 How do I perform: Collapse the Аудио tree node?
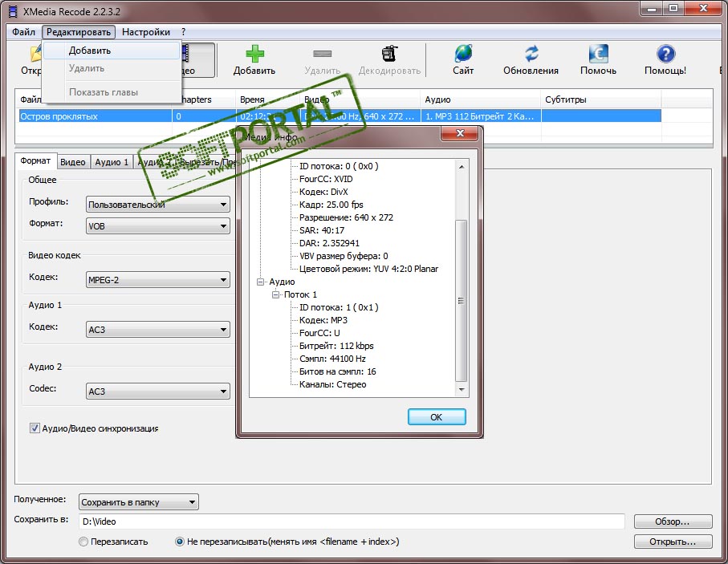pos(261,282)
